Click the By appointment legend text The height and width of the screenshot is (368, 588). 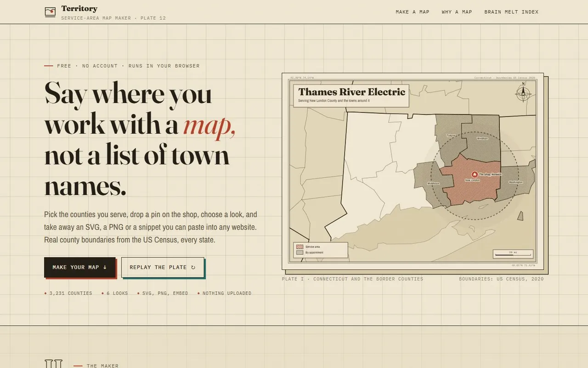tap(314, 253)
